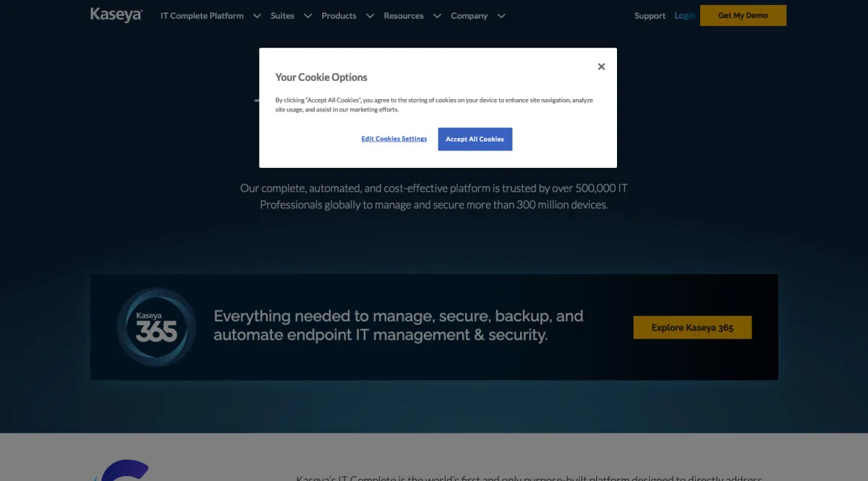Click the 'Everything needed to manage' banner text
This screenshot has height=481, width=868.
[x=399, y=325]
